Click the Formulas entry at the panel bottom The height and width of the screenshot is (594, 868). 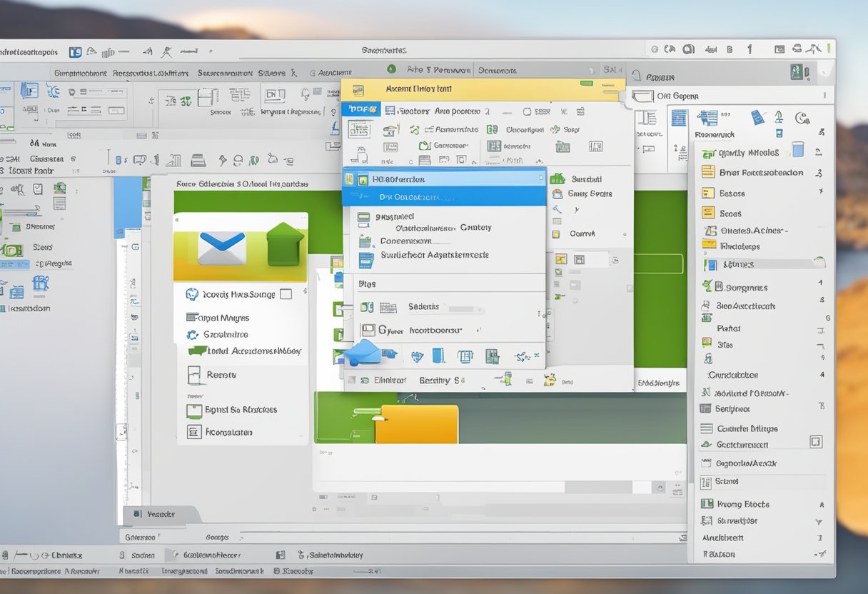pyautogui.click(x=228, y=431)
